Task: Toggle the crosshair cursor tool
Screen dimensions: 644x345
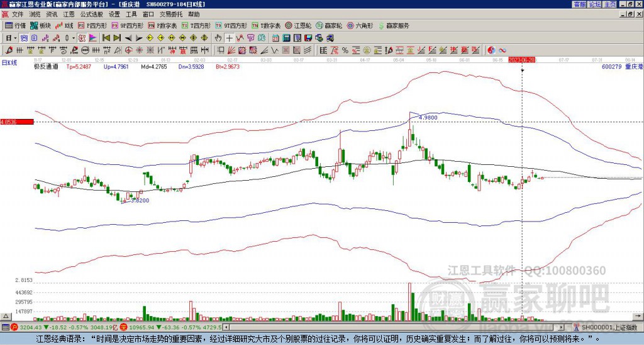Action: [x=229, y=38]
